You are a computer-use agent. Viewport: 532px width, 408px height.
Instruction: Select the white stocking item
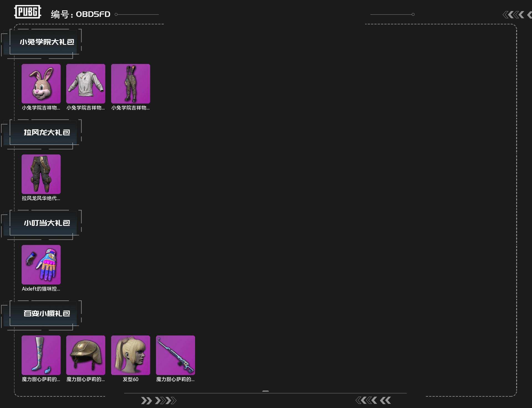41,355
